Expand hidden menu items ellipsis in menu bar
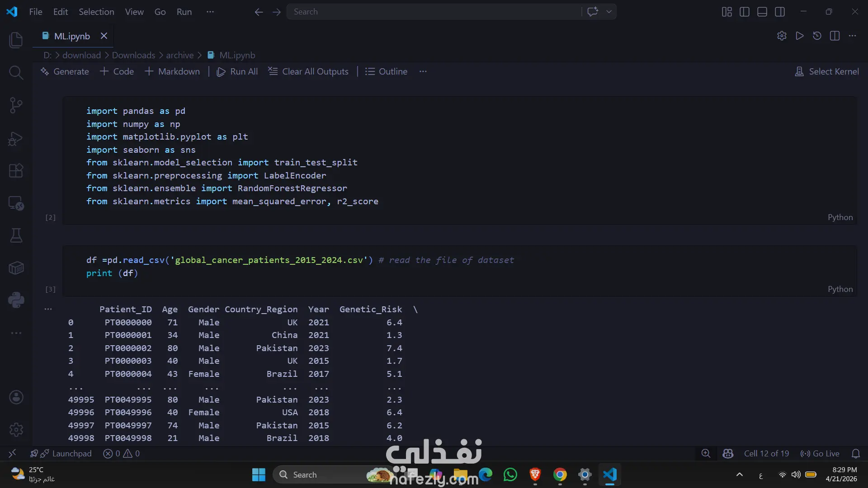The height and width of the screenshot is (488, 868). (210, 12)
